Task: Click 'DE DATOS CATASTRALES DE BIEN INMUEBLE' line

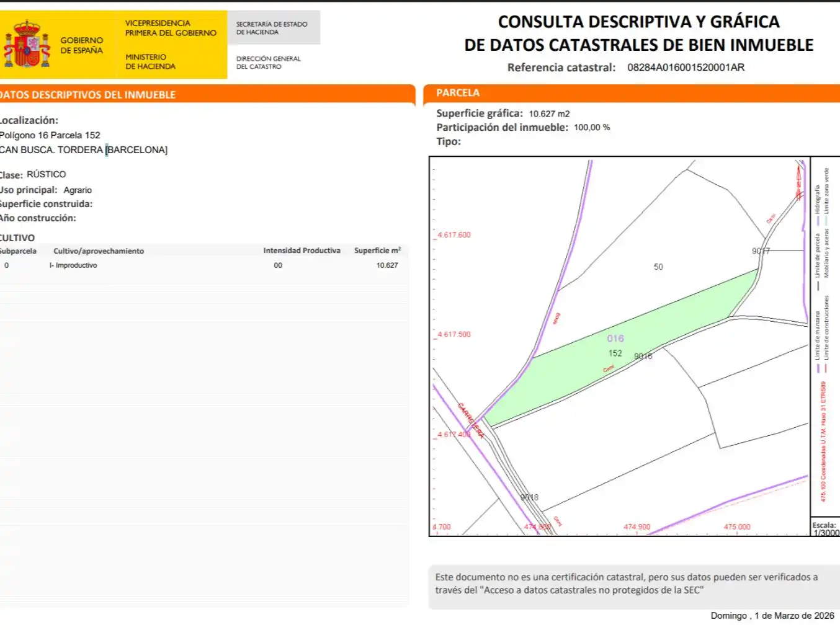Action: click(639, 45)
